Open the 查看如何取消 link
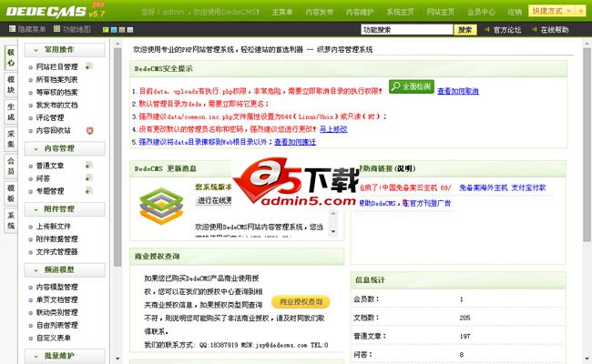Viewport: 592px width, 364px height. 458,91
